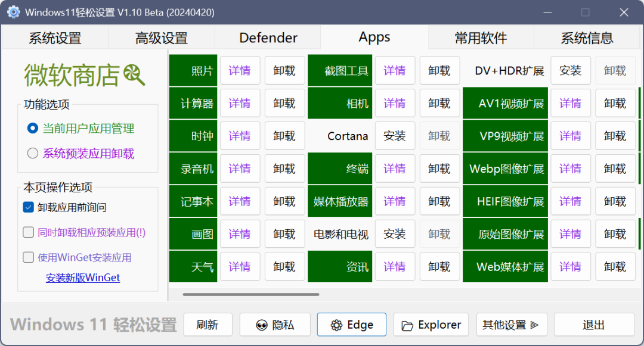This screenshot has height=346, width=644.
Task: Click the 刷新 button
Action: (208, 325)
